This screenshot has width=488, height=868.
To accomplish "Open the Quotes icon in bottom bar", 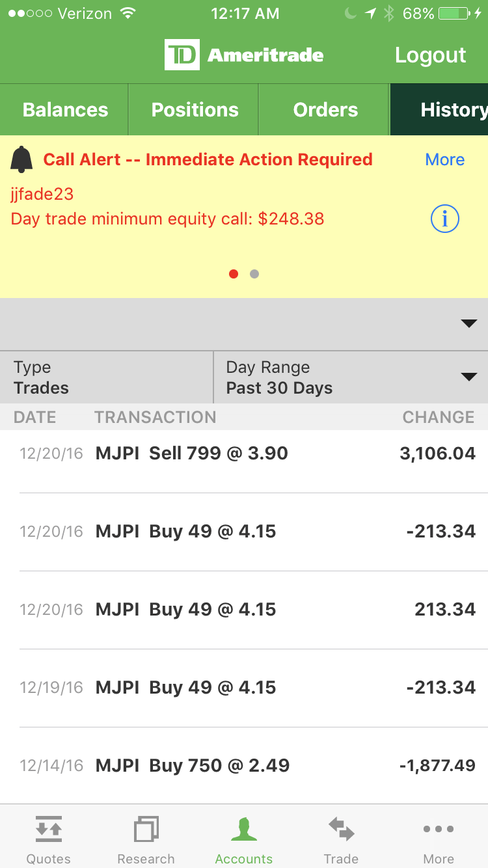I will tap(49, 829).
